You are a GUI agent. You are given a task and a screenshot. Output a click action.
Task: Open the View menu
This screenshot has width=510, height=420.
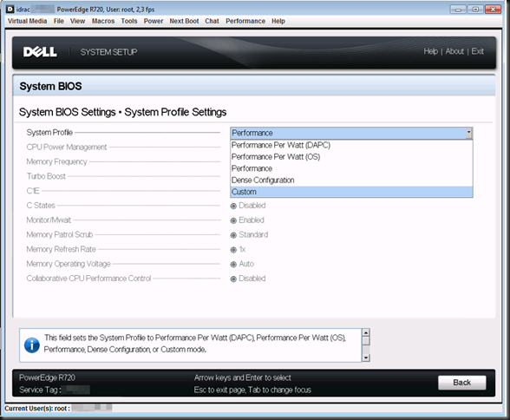coord(77,21)
